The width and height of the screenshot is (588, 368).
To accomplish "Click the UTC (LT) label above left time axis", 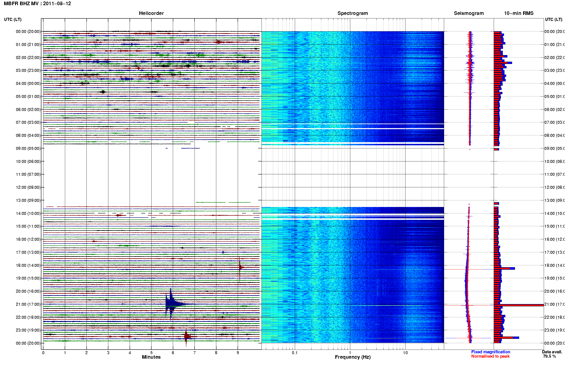I will [13, 19].
